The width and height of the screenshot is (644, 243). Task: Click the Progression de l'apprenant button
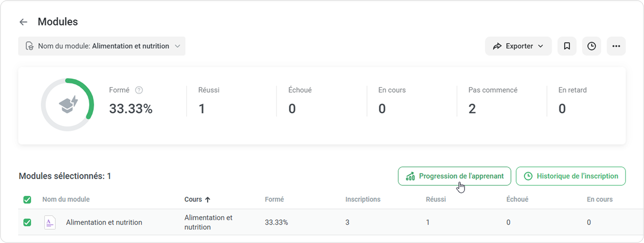click(x=454, y=176)
